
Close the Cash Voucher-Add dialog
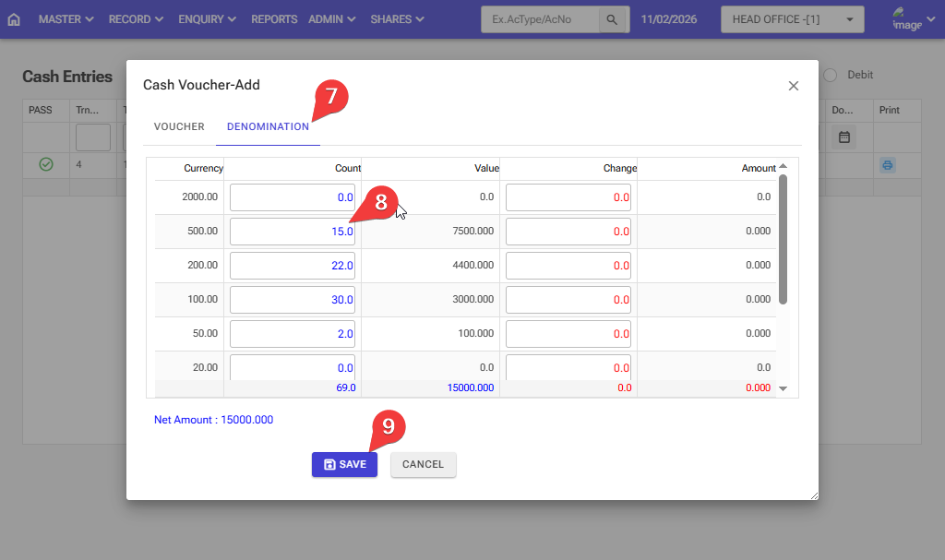pos(793,86)
